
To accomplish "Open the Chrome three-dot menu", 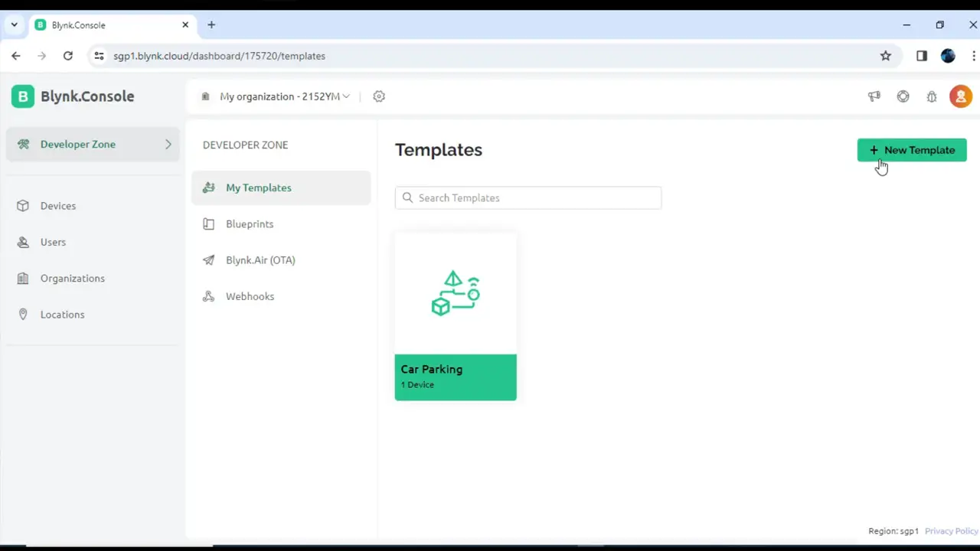I will pyautogui.click(x=974, y=56).
